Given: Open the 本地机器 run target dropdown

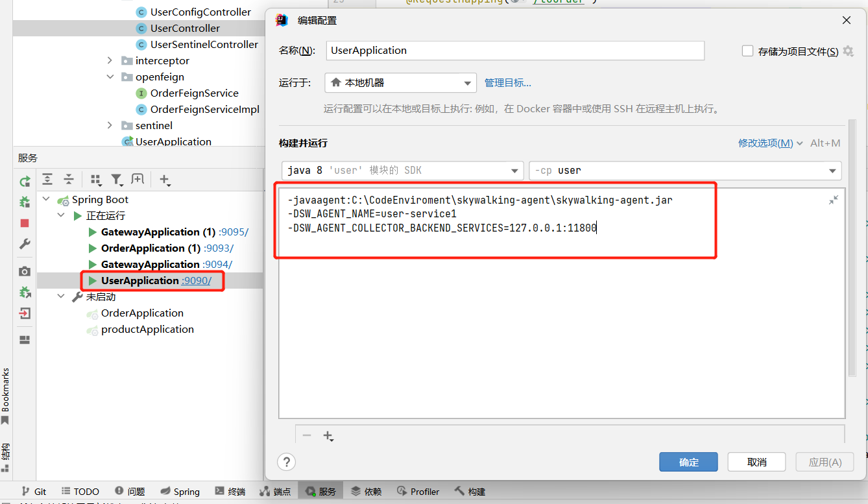Looking at the screenshot, I should pyautogui.click(x=400, y=83).
